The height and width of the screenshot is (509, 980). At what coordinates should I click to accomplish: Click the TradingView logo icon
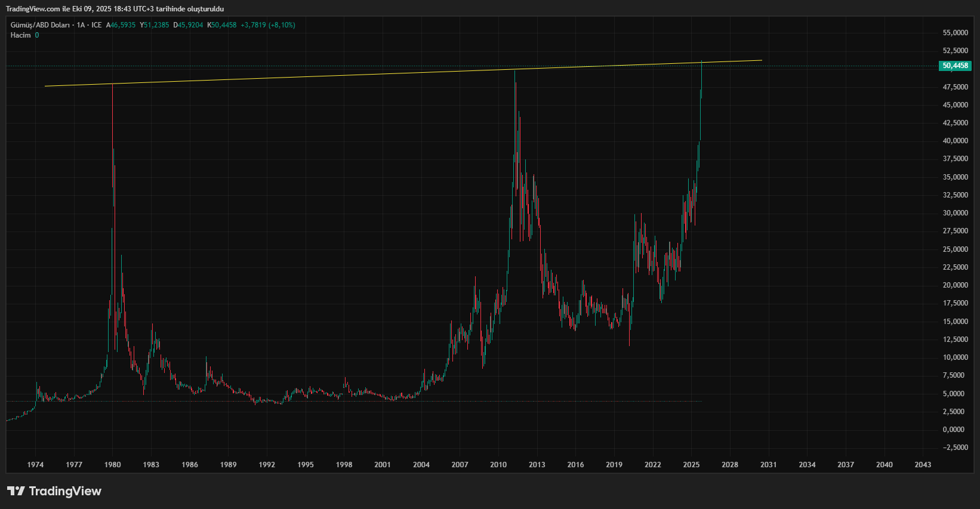(x=16, y=491)
